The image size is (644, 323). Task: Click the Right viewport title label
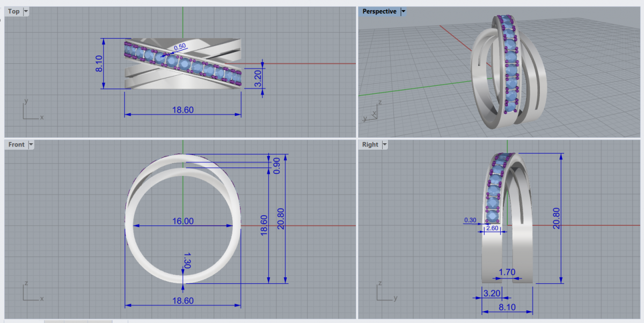tap(370, 144)
